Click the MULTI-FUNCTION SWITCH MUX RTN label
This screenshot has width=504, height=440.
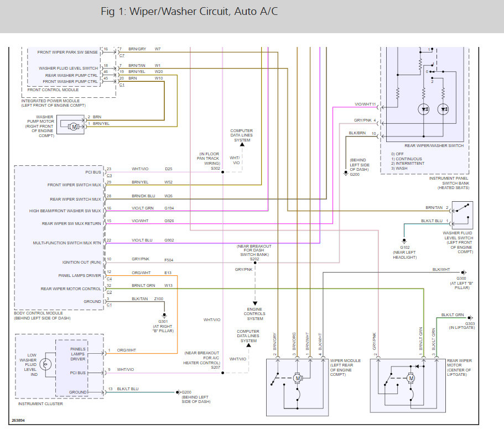(x=67, y=243)
